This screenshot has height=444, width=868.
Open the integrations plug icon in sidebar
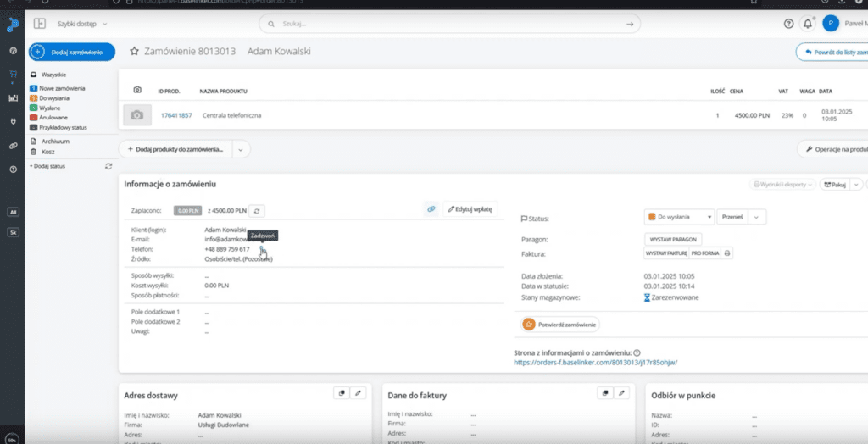(x=13, y=121)
